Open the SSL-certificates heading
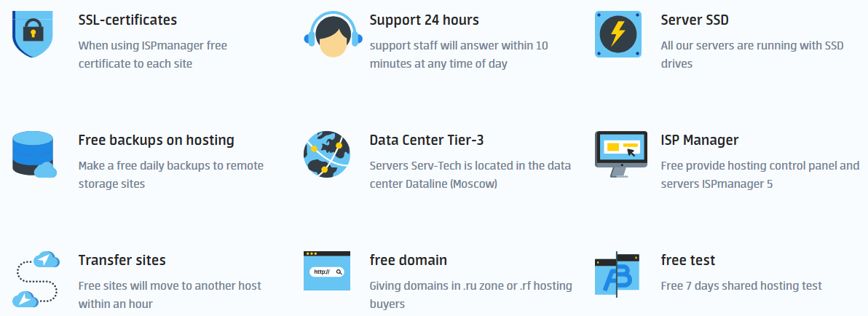This screenshot has height=316, width=868. 127,20
